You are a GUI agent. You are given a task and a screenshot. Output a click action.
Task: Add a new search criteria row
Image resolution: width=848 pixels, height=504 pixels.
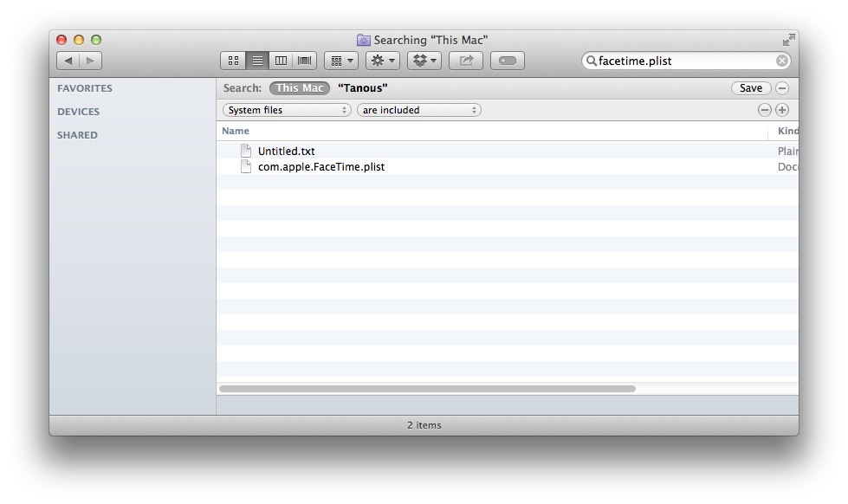[782, 110]
